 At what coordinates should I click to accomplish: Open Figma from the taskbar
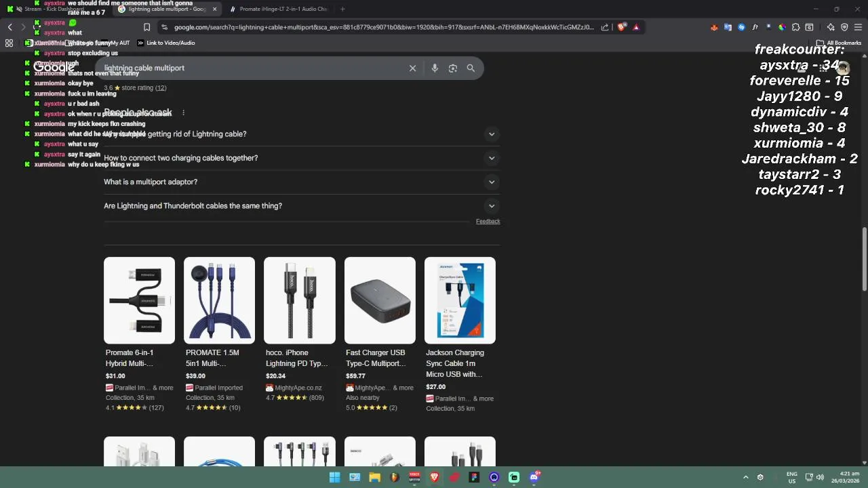point(474,477)
